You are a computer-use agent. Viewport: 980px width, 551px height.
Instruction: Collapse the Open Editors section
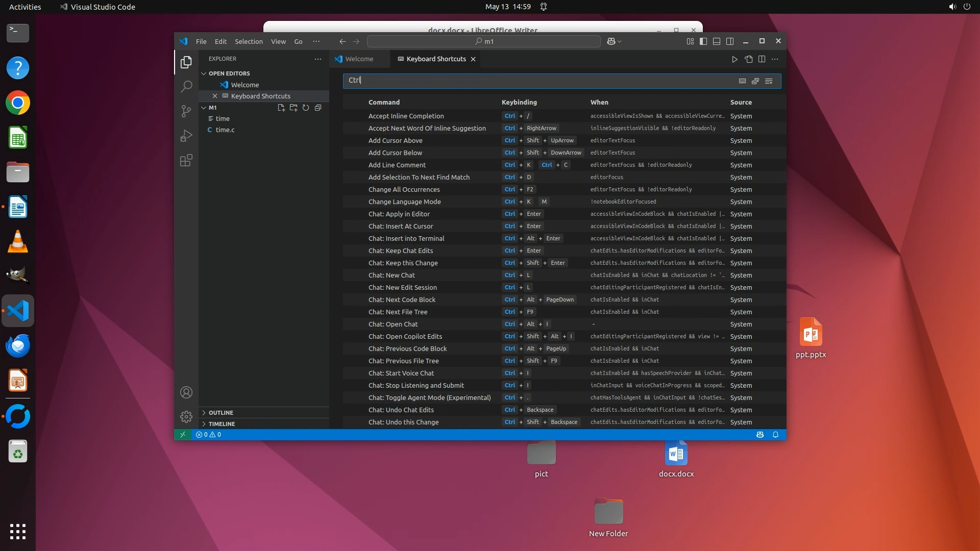pyautogui.click(x=229, y=73)
